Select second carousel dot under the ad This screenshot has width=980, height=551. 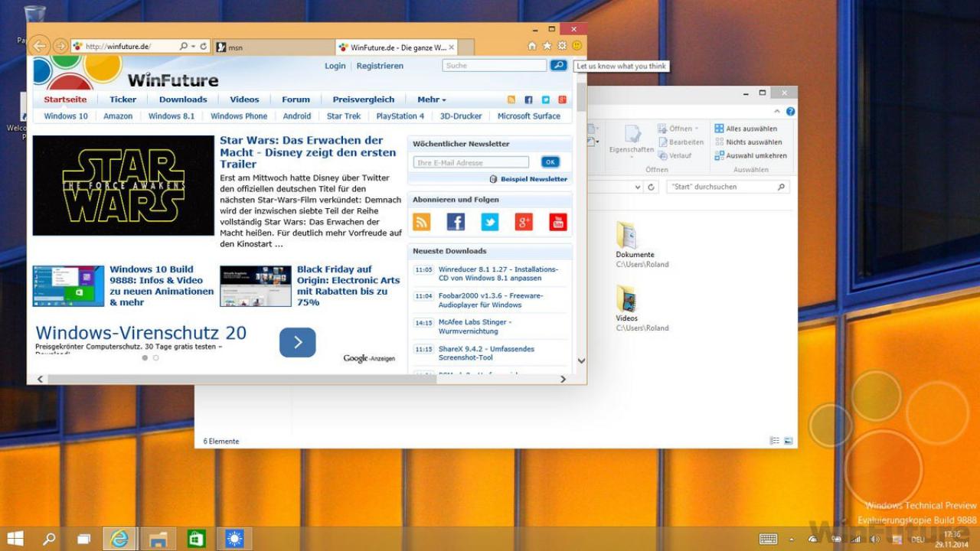tap(156, 357)
